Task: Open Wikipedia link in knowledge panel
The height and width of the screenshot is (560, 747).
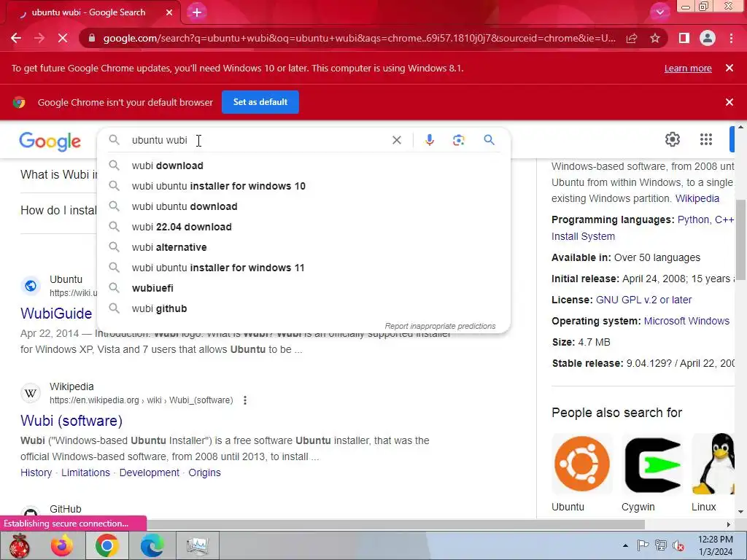Action: coord(697,198)
